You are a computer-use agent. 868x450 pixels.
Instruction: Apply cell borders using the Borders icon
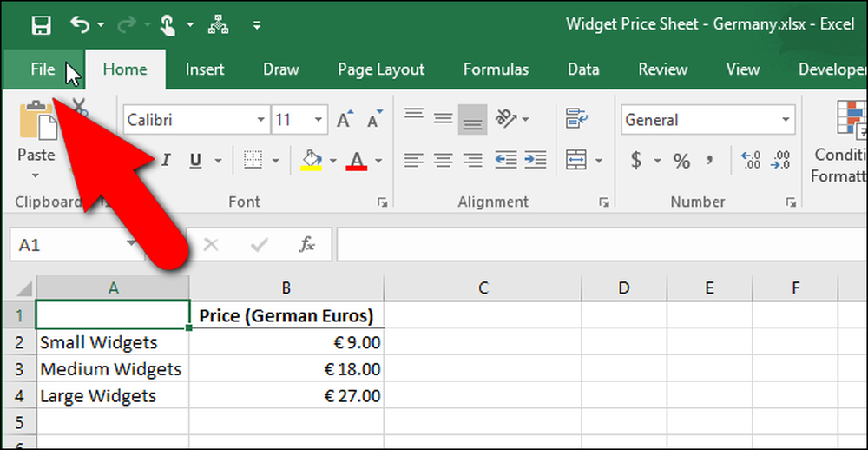click(x=253, y=161)
